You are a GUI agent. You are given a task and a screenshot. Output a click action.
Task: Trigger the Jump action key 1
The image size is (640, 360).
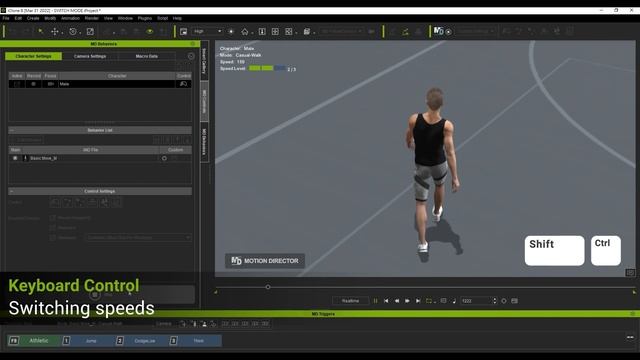[x=86, y=340]
